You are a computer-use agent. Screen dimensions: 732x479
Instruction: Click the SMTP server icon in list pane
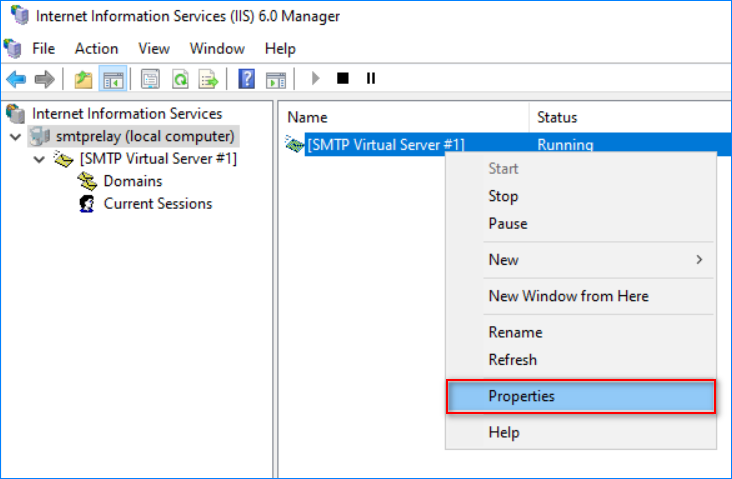295,144
